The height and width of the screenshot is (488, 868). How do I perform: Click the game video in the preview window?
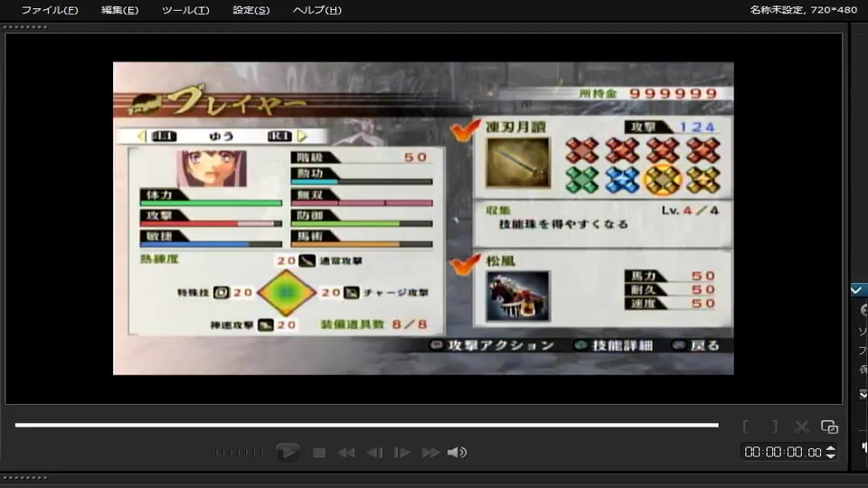tap(423, 218)
